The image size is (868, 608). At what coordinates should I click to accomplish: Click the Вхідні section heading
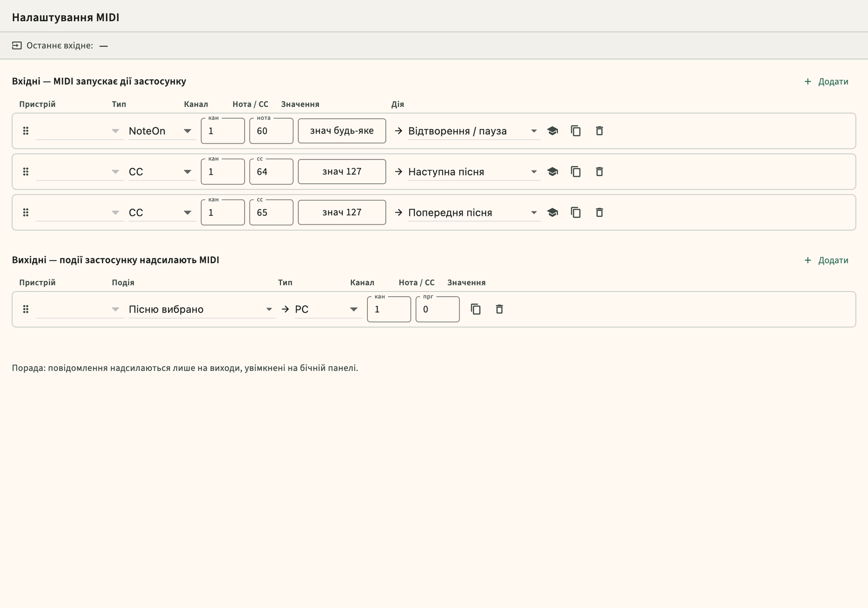[x=99, y=81]
